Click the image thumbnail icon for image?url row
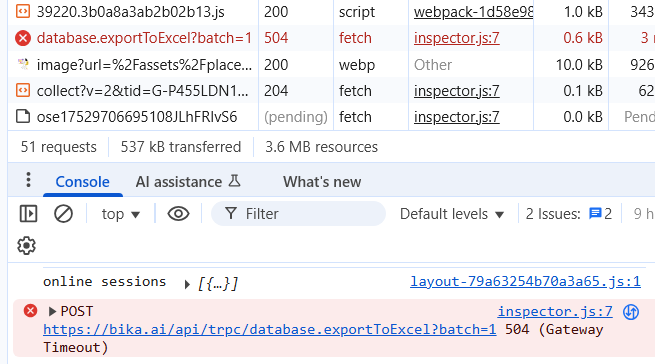 click(23, 64)
